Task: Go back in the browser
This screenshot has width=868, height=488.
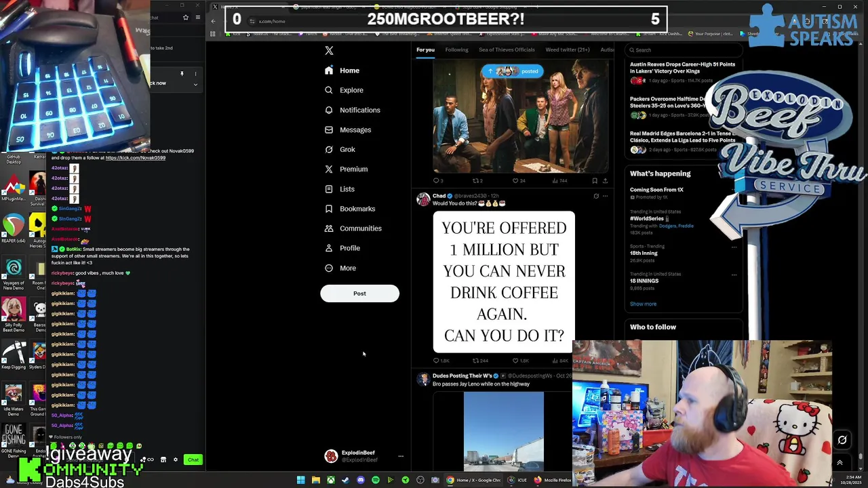Action: click(x=213, y=21)
